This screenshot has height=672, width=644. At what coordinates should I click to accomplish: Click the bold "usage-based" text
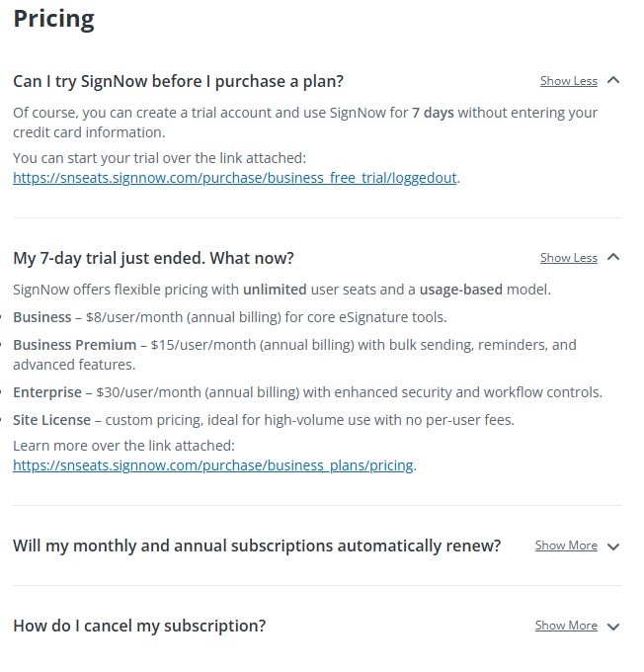[x=460, y=290]
